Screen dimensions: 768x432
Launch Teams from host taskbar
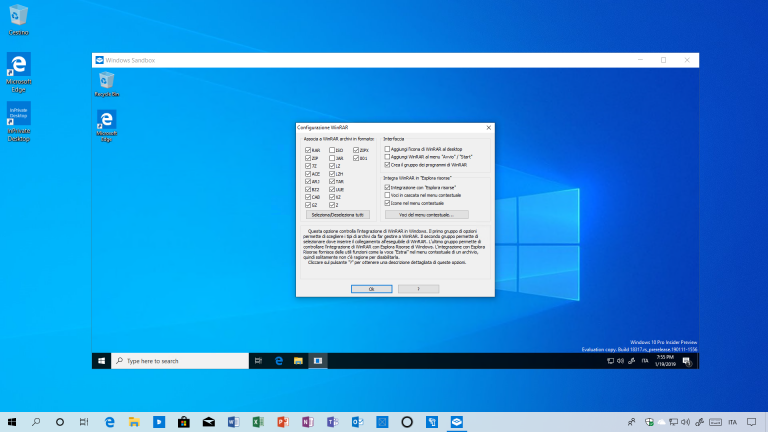coord(333,422)
